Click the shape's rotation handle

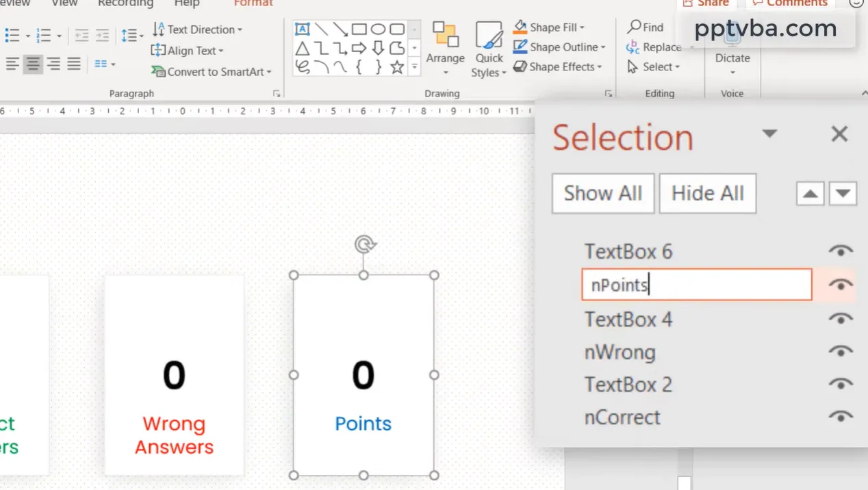364,244
